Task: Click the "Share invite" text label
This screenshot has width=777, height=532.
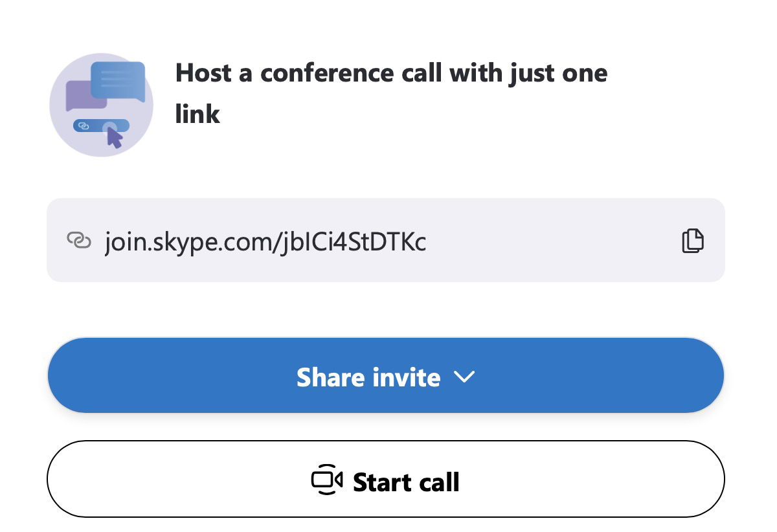Action: [368, 377]
